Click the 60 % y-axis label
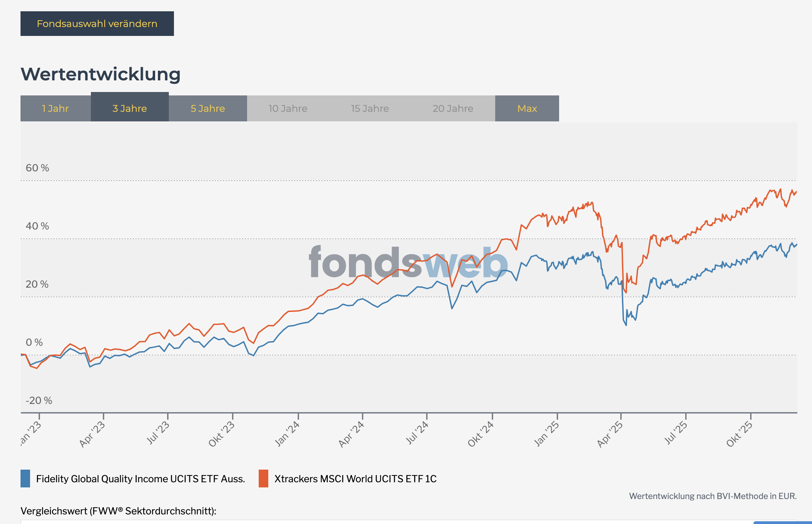Image resolution: width=812 pixels, height=524 pixels. [x=37, y=168]
